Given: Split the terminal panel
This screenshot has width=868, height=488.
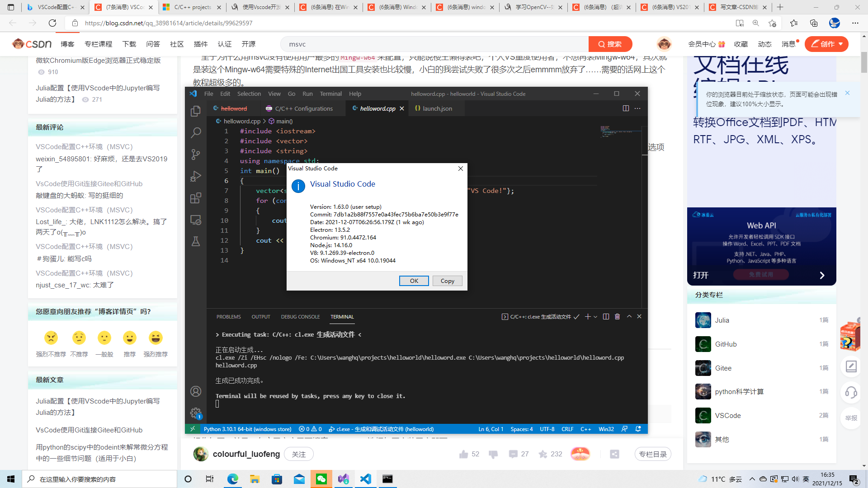Looking at the screenshot, I should 606,317.
